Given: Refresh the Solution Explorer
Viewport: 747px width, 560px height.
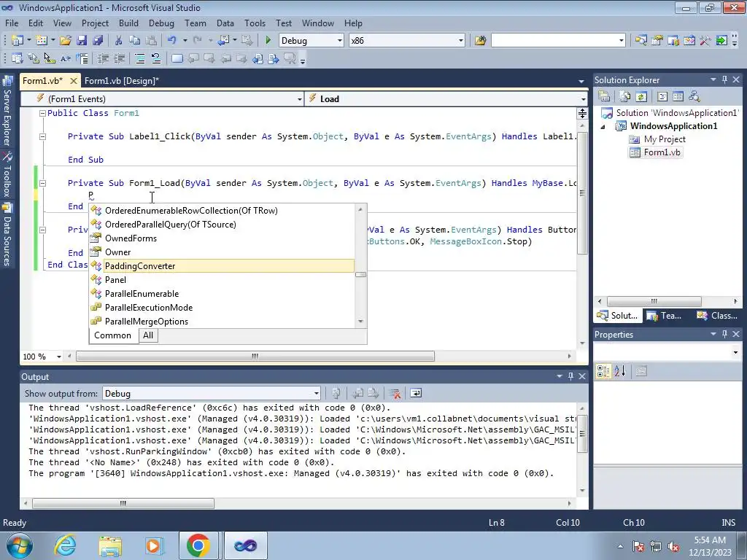Looking at the screenshot, I should click(x=641, y=97).
